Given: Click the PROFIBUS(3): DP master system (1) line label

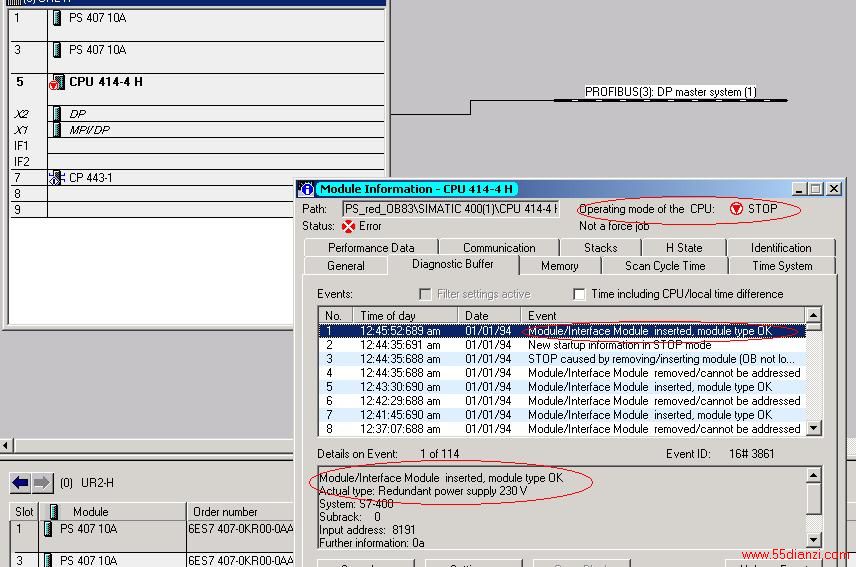Looking at the screenshot, I should (x=670, y=92).
